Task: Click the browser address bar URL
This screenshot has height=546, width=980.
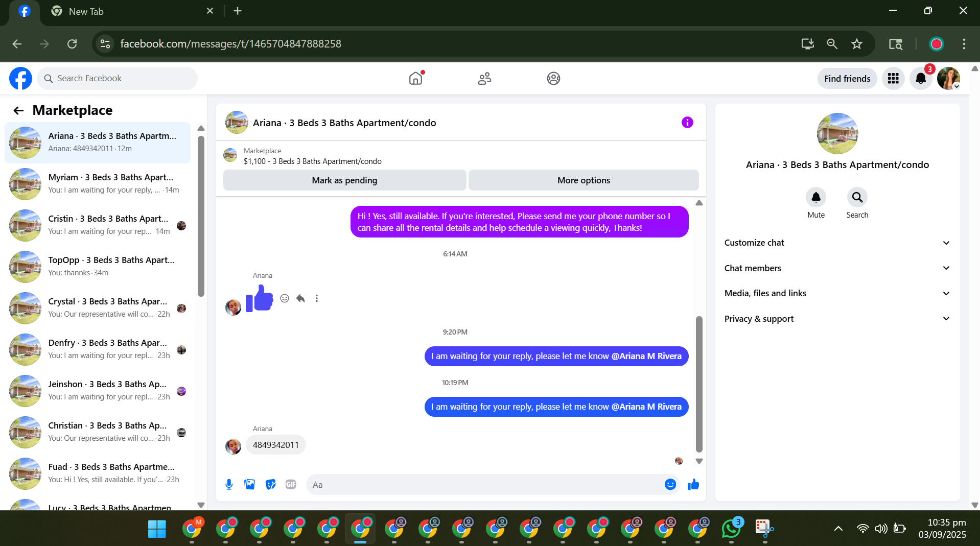Action: tap(230, 44)
